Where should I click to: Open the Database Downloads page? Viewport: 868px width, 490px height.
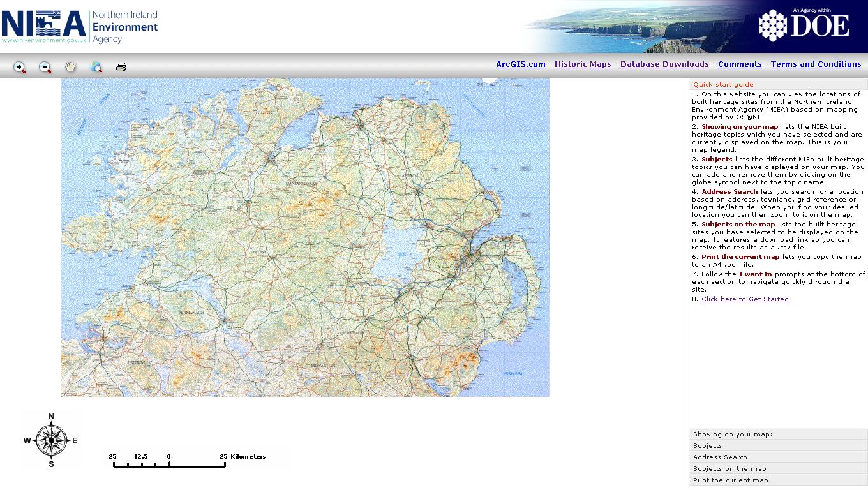point(664,64)
